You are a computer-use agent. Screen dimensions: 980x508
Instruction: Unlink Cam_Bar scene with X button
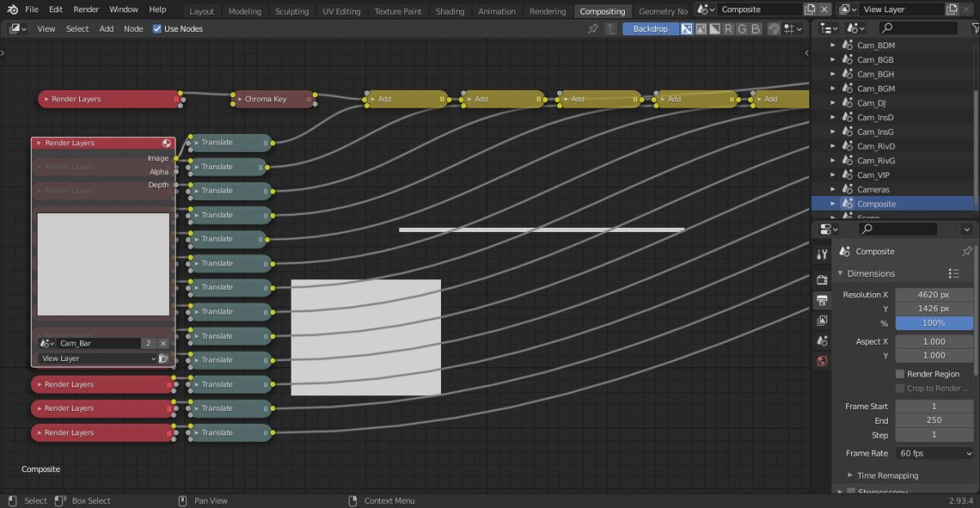point(163,344)
